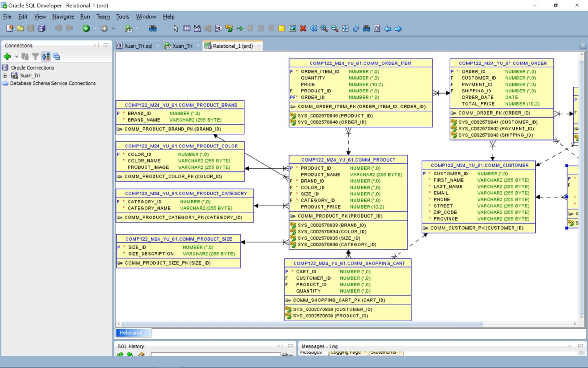This screenshot has height=368, width=588.
Task: Open the Tools menu
Action: click(x=122, y=17)
